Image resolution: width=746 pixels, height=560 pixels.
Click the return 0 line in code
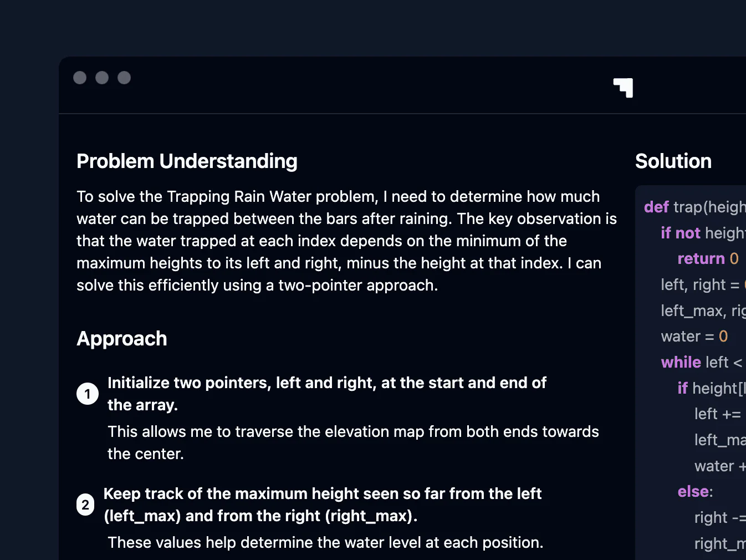pos(708,258)
